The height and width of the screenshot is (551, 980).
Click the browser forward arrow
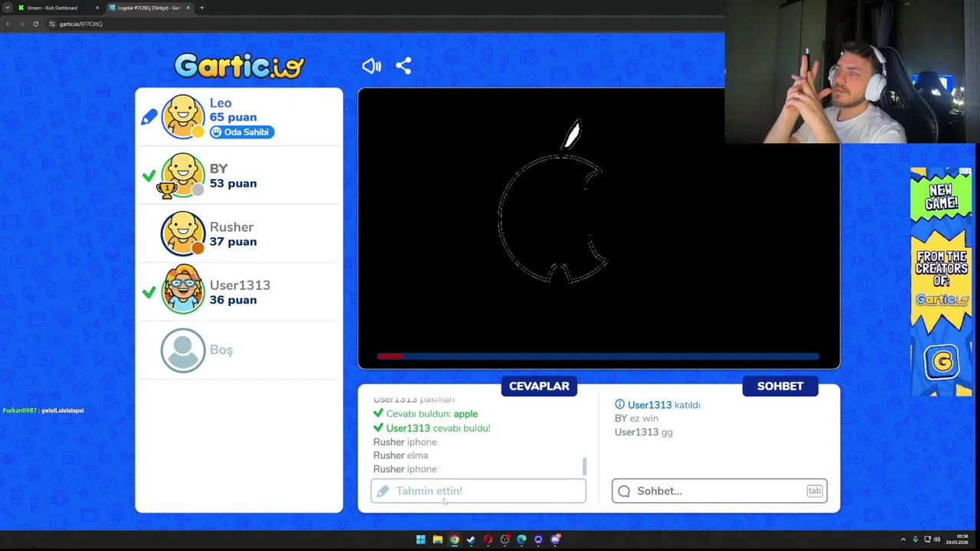(21, 24)
